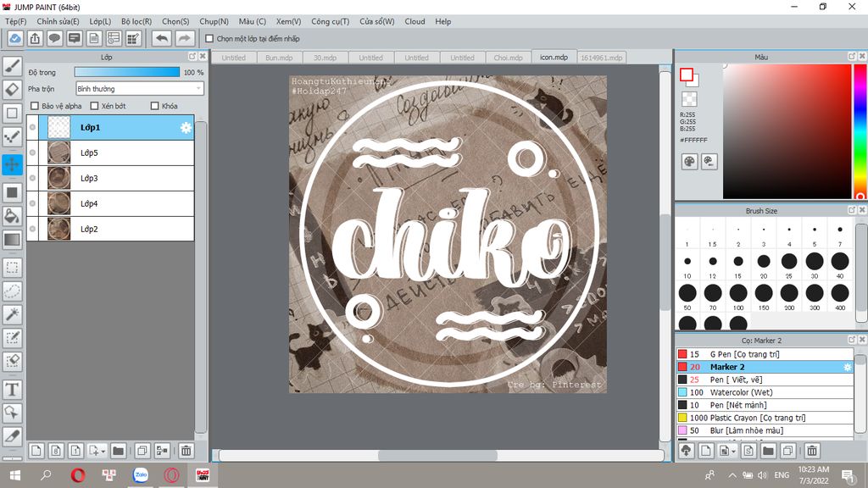The width and height of the screenshot is (868, 488).
Task: Enable Chọn một lớp tại điểm nhấp checkbox
Action: 209,39
